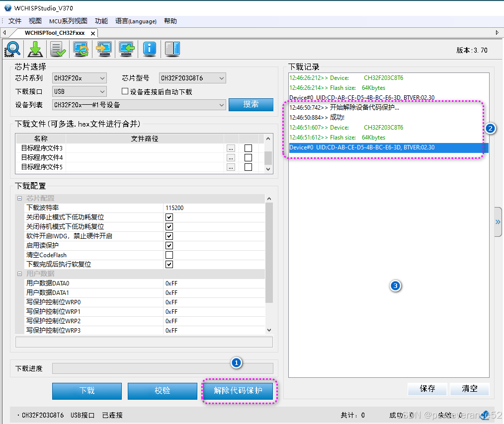Select the highlighted Device#0 UID log line
Screen dimensions: 504x424
tap(389, 147)
